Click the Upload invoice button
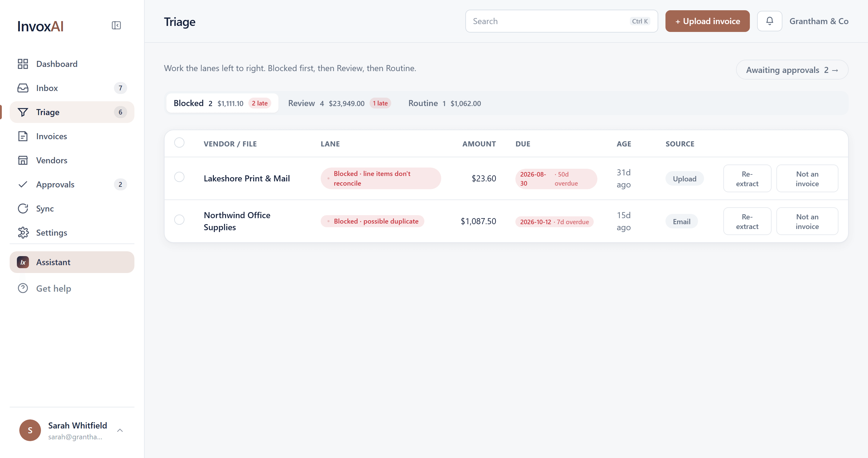Viewport: 868px width, 458px height. [707, 21]
